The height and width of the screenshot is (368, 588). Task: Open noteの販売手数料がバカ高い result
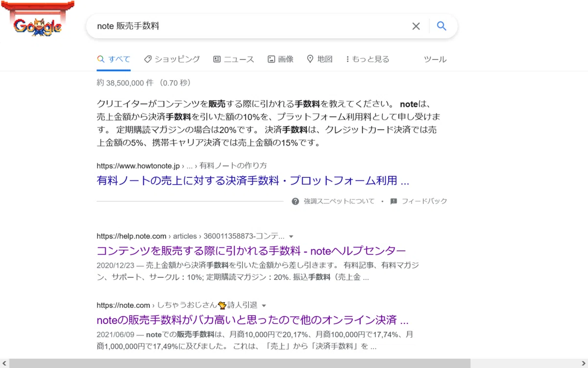pyautogui.click(x=253, y=320)
